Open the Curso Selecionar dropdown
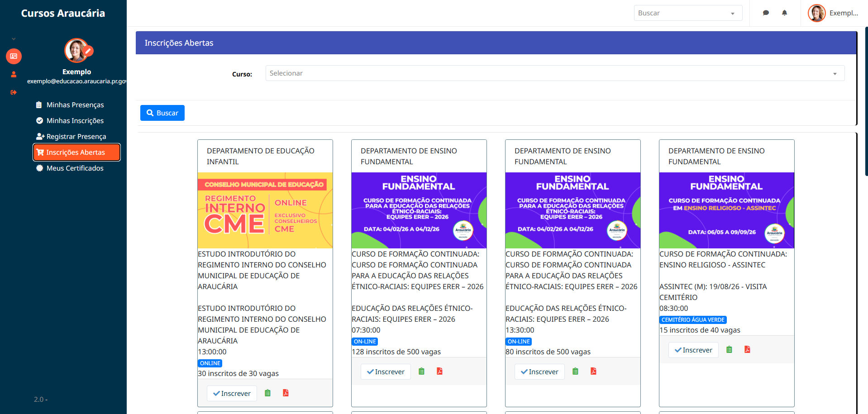This screenshot has height=414, width=868. point(555,73)
